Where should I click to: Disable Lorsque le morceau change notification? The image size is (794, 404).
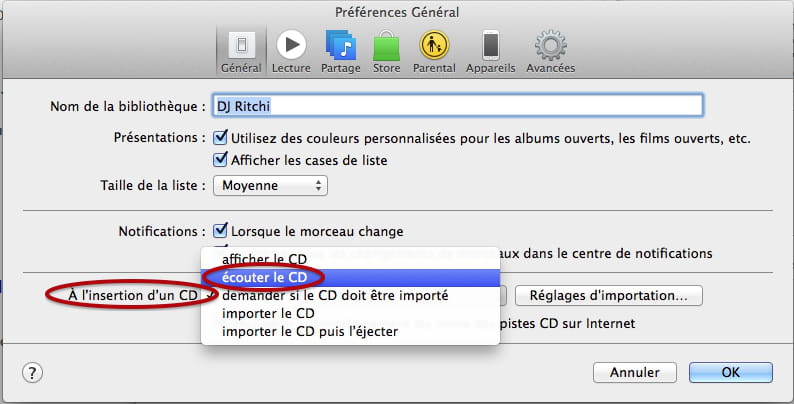point(220,231)
